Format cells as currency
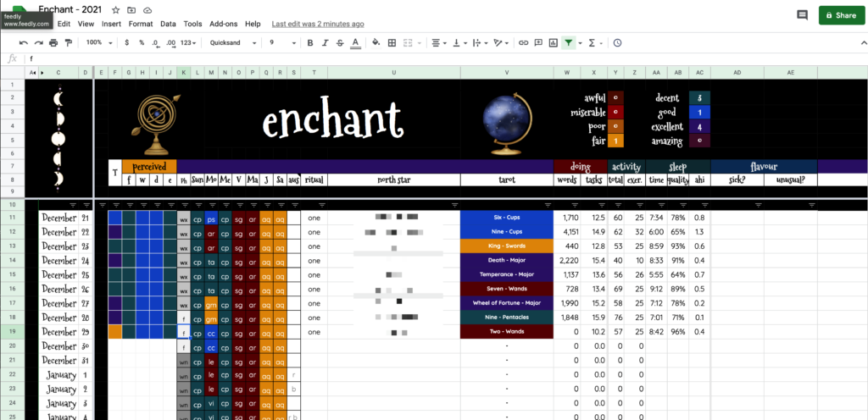The height and width of the screenshot is (420, 868). coord(127,42)
